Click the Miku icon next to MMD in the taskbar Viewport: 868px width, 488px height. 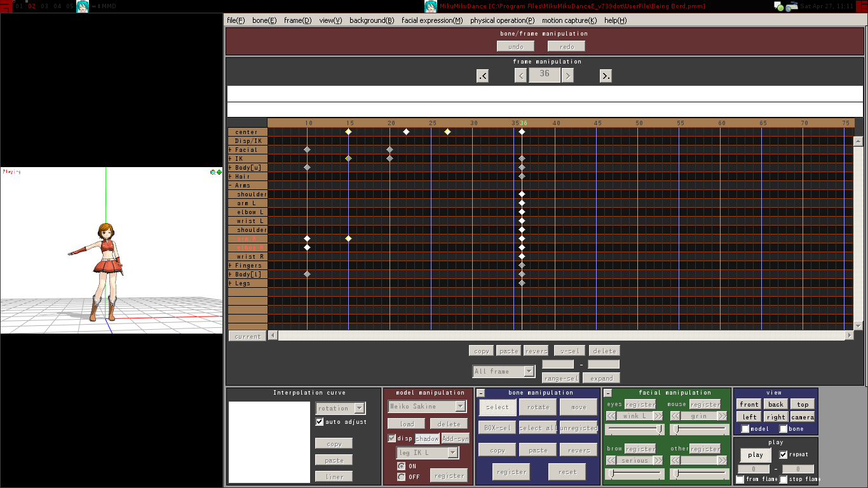(x=83, y=6)
